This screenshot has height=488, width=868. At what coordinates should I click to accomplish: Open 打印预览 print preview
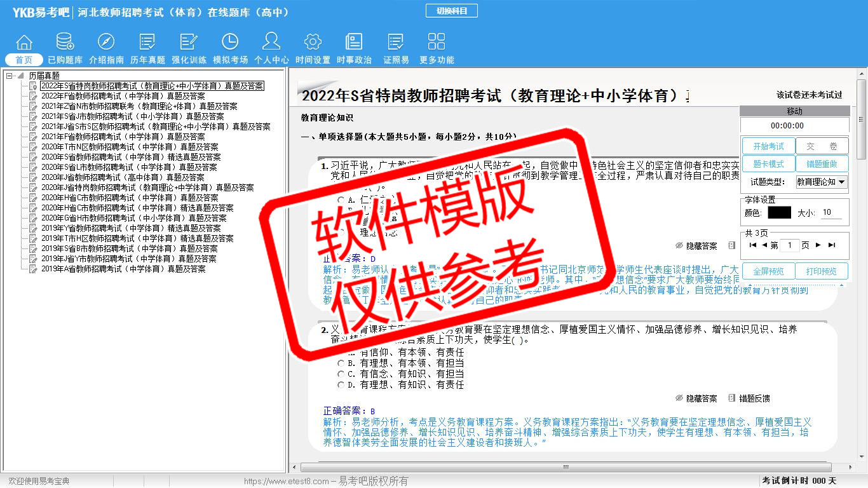click(822, 271)
